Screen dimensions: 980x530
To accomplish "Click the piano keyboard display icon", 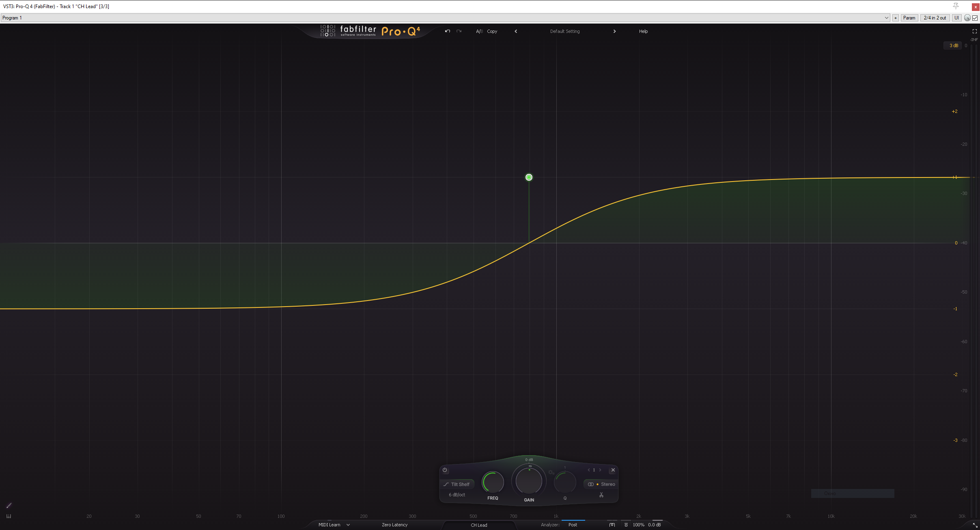I will coord(9,516).
